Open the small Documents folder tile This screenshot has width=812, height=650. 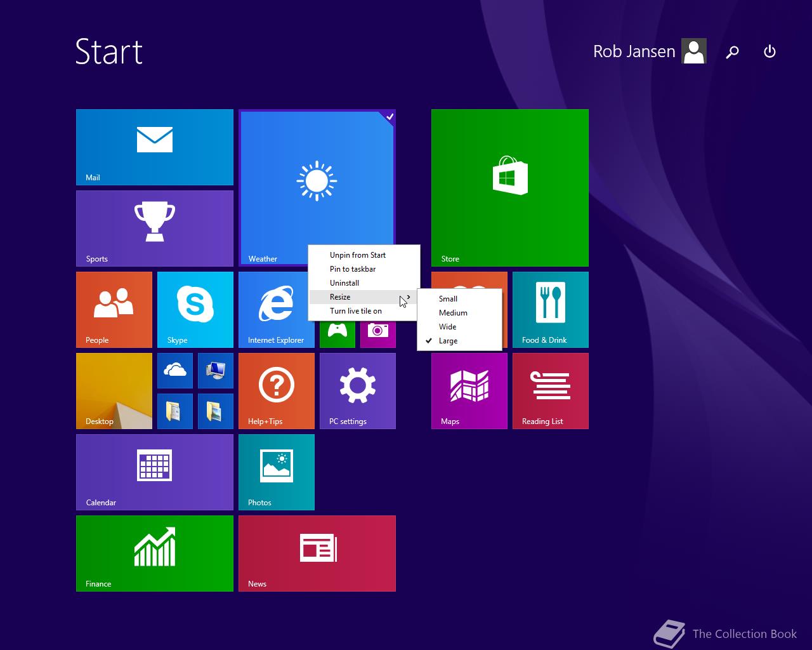[x=175, y=411]
